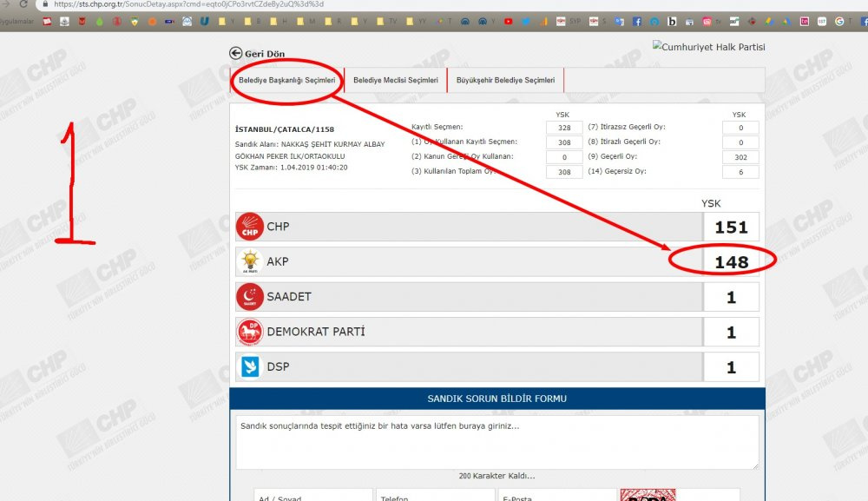Click the Cumhuriyet Halk Partisi logo image
Viewport: 868px width, 501px height.
pyautogui.click(x=708, y=47)
